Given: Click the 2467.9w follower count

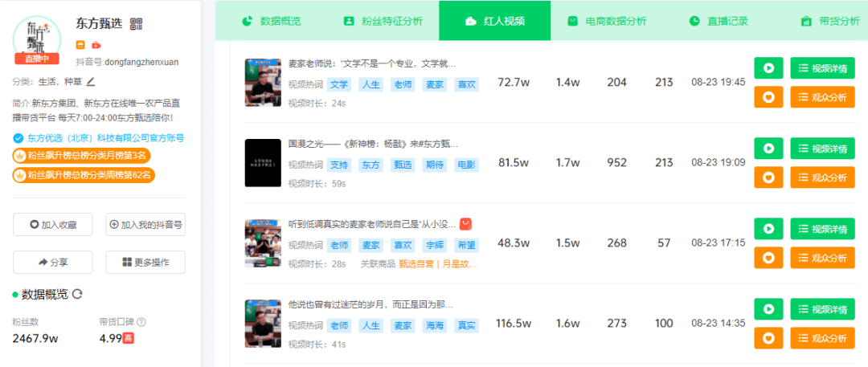Looking at the screenshot, I should 35,338.
